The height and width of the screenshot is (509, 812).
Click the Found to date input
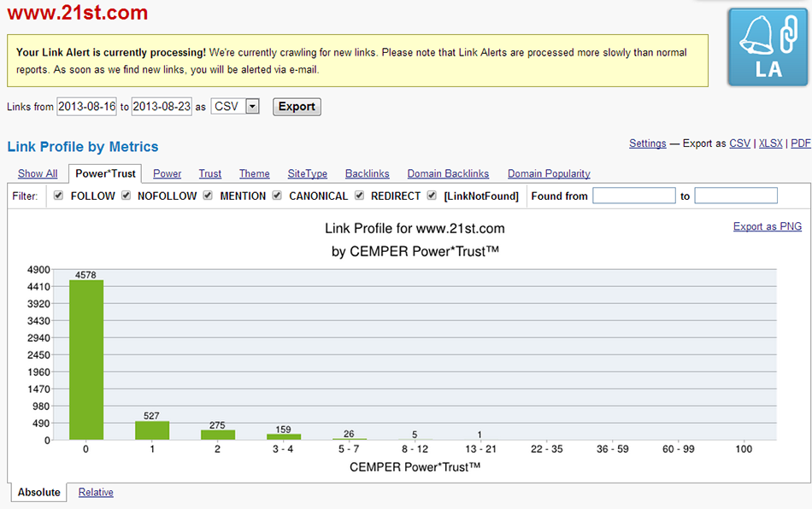[736, 196]
